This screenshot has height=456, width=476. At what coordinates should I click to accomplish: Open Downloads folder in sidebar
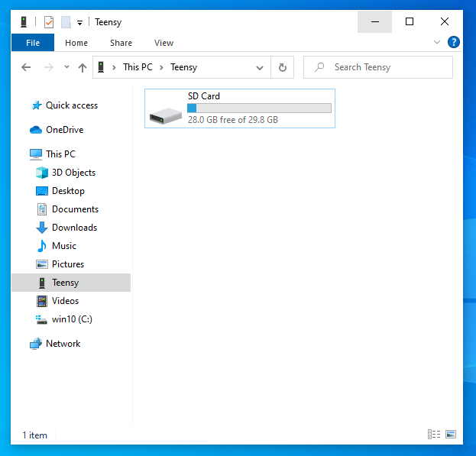74,228
